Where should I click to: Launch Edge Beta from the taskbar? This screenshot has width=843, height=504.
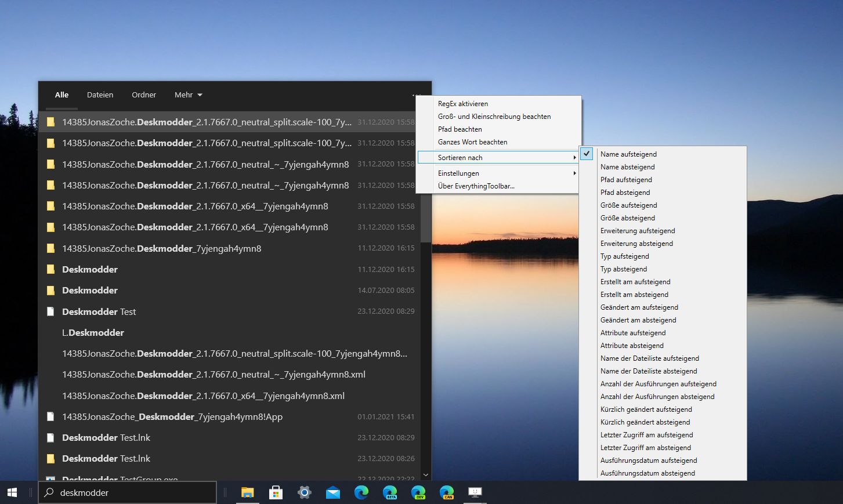tap(390, 492)
